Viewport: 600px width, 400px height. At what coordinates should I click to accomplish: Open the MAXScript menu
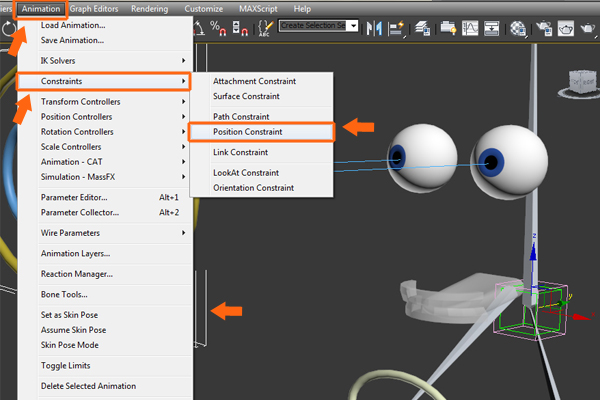[258, 9]
